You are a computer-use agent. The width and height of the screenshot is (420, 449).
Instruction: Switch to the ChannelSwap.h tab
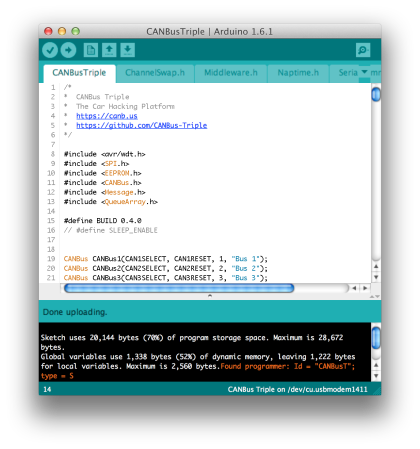[x=155, y=73]
